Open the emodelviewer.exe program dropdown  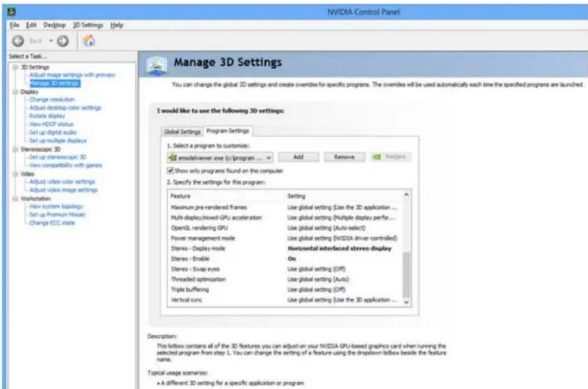[x=220, y=158]
